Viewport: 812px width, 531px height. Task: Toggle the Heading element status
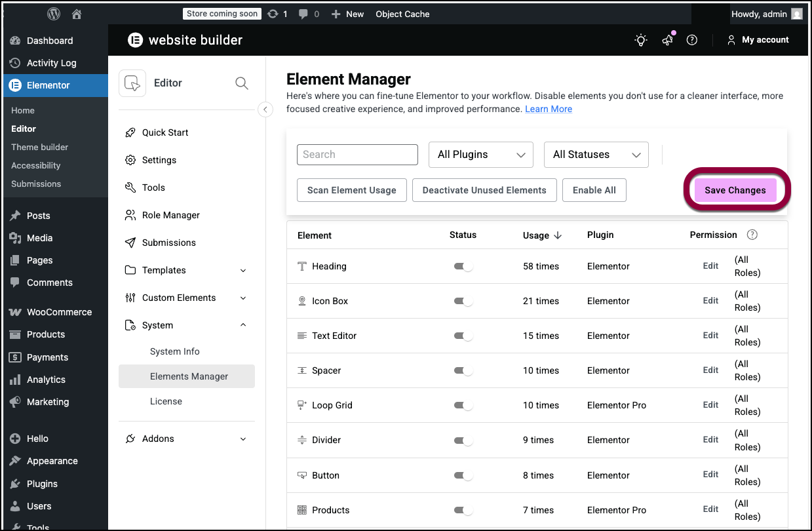(463, 266)
